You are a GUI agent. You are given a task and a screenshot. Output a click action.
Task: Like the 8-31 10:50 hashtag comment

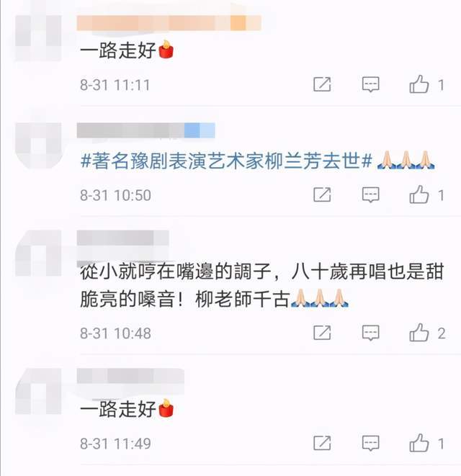[x=419, y=194]
